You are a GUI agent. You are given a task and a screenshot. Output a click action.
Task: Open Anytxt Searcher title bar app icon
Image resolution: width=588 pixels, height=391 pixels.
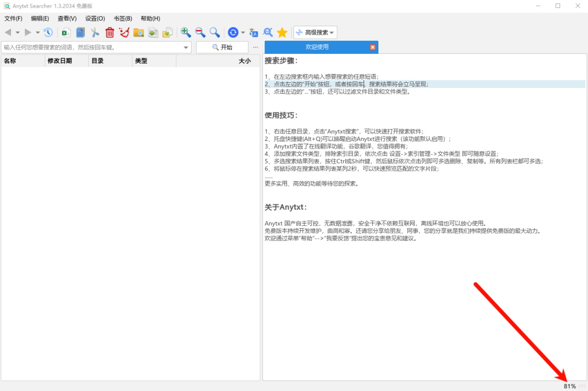7,6
